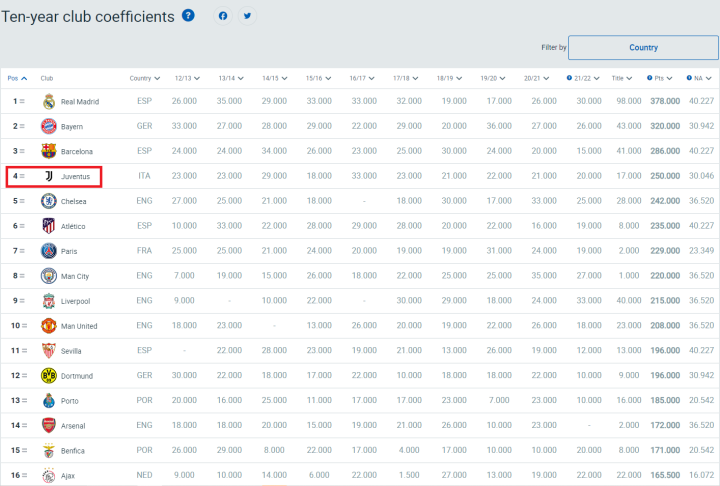Sort by the Title column header

coord(622,78)
